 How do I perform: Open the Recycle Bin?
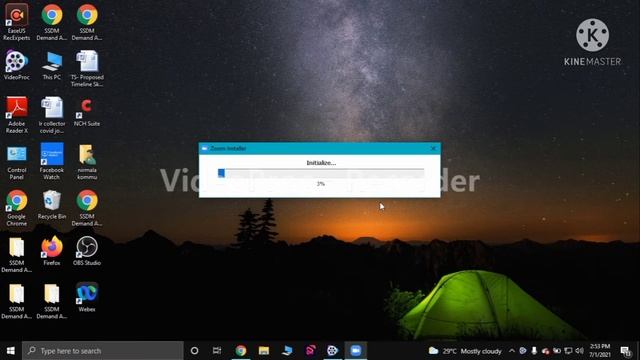52,204
